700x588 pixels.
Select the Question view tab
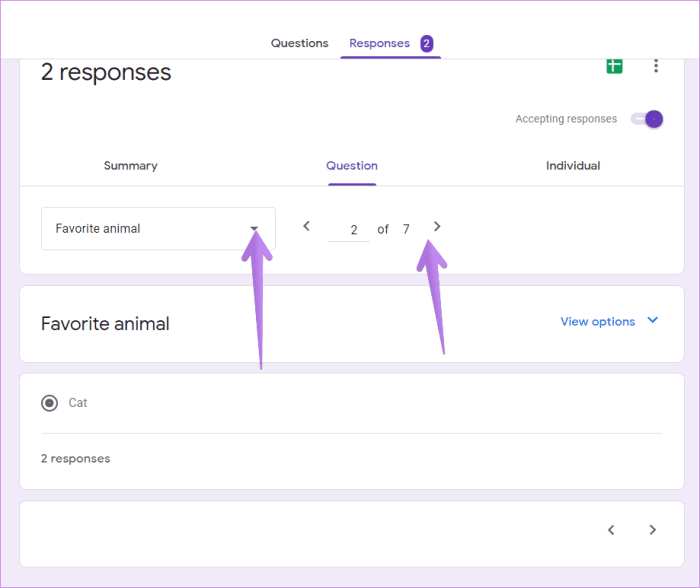(x=352, y=166)
